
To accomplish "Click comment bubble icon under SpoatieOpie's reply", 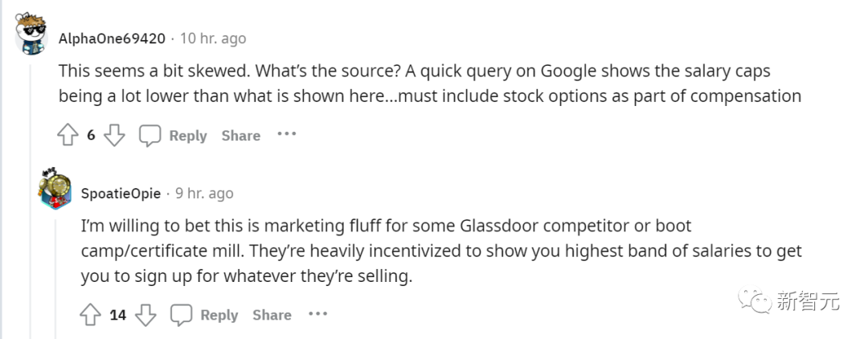I will coord(182,315).
